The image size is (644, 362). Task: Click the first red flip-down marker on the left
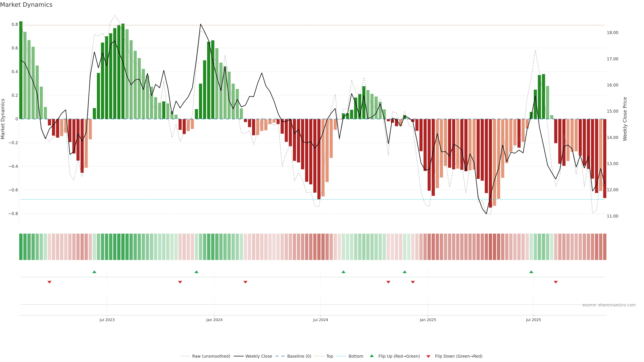coord(49,282)
